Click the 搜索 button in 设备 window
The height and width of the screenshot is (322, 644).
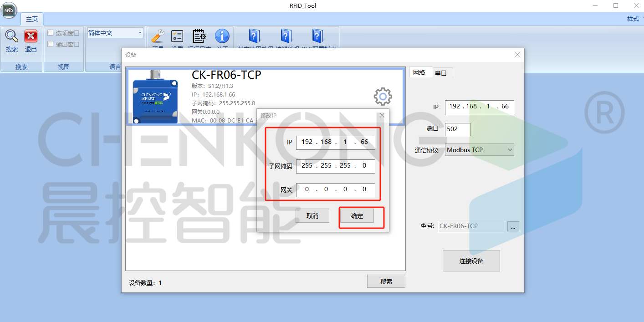386,281
